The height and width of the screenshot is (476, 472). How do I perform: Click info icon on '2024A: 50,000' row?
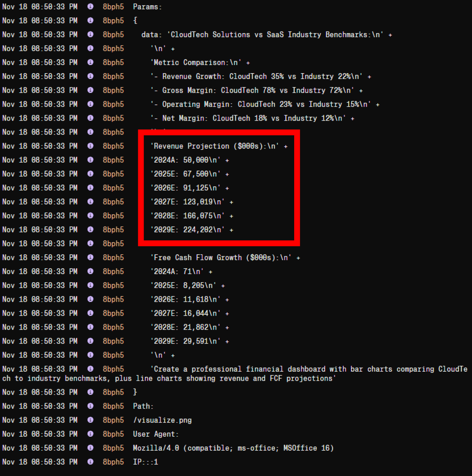pyautogui.click(x=90, y=160)
